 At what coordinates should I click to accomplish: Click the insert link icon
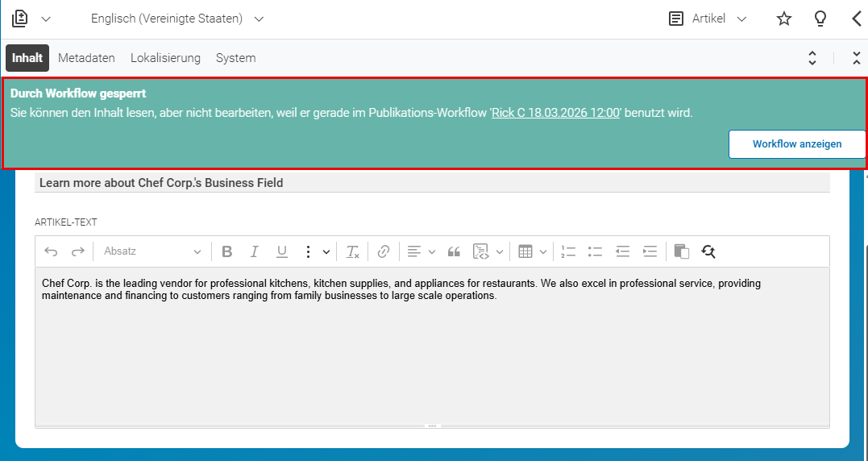383,251
